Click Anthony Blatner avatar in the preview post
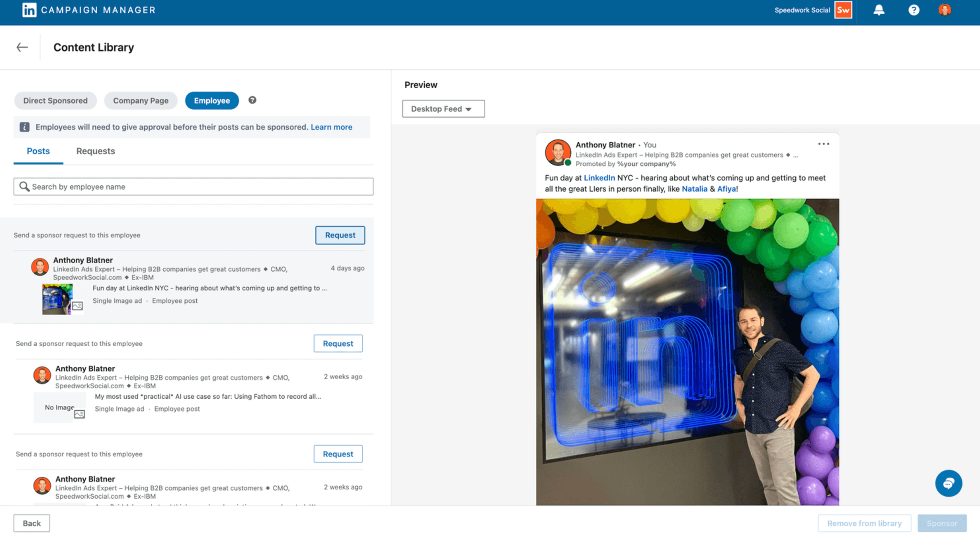Image resolution: width=980 pixels, height=538 pixels. point(558,153)
